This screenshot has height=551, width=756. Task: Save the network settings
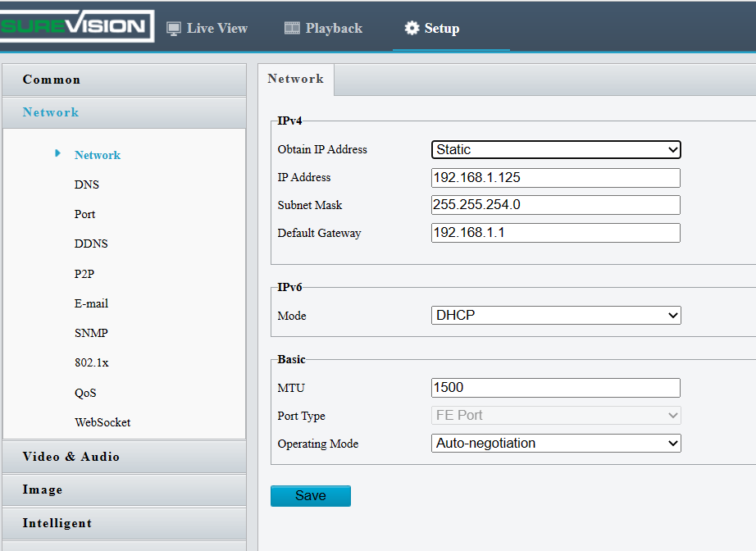click(310, 496)
